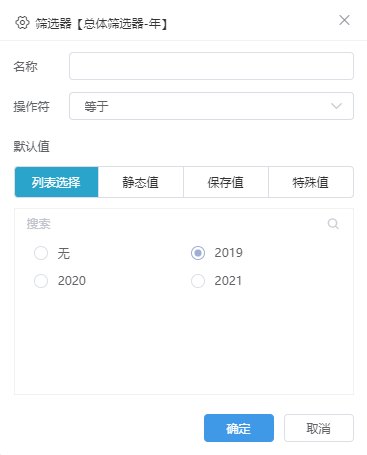Focus the 名称 text input field
The image size is (367, 455).
tap(211, 66)
